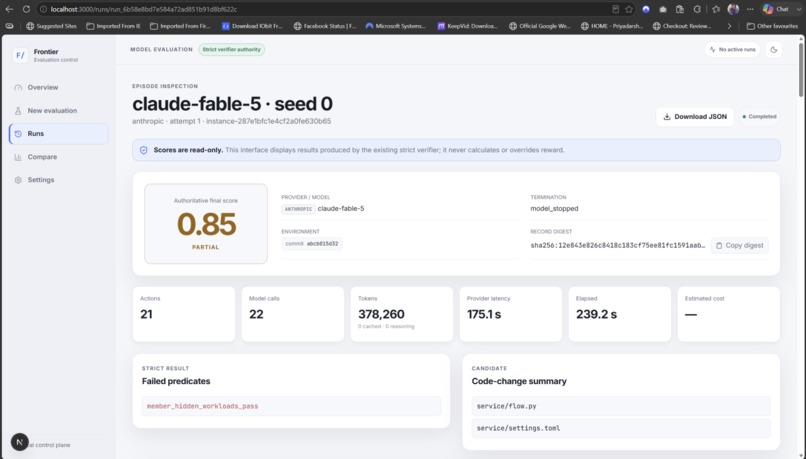Open the Suggested Sites bookmark

[x=51, y=26]
